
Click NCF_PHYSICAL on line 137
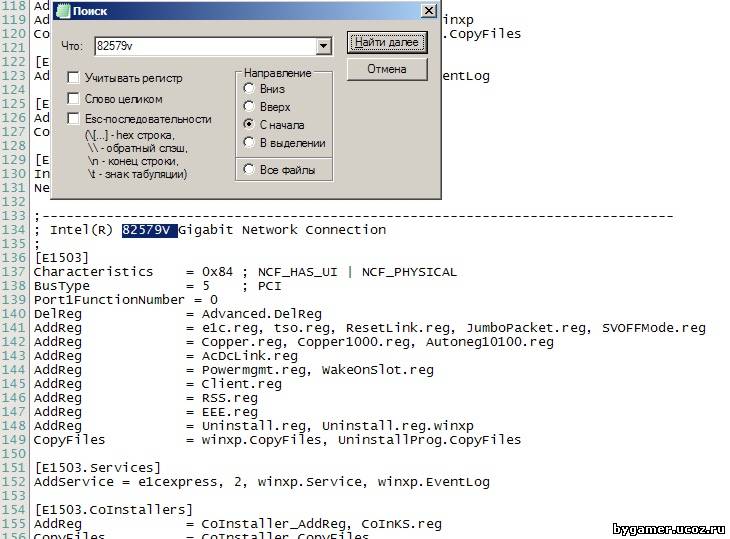point(409,272)
